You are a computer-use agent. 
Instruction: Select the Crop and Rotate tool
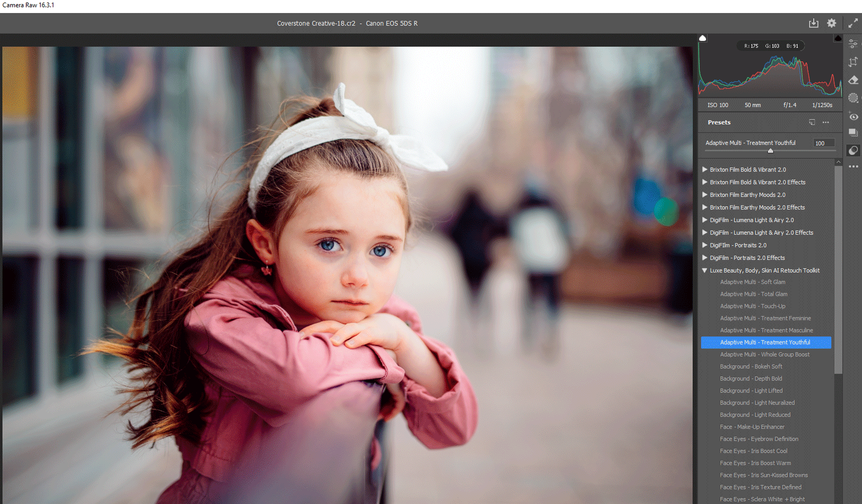[x=853, y=62]
